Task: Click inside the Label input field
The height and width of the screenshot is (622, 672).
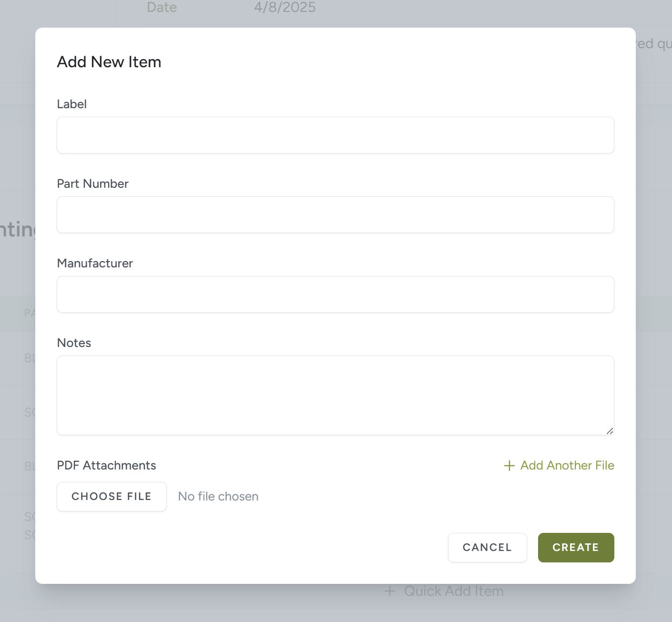Action: point(335,135)
